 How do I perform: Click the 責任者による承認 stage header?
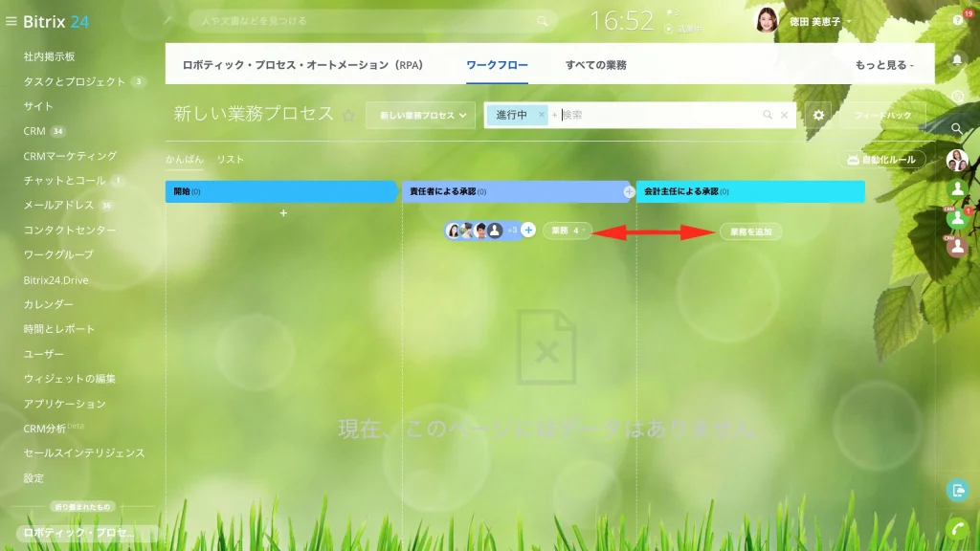click(516, 191)
